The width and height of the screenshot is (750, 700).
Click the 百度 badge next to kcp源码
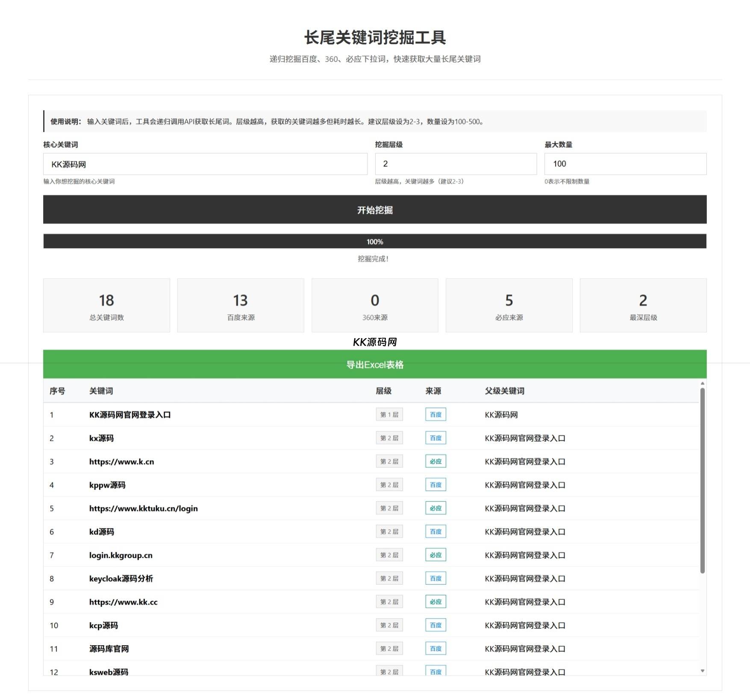click(x=435, y=625)
